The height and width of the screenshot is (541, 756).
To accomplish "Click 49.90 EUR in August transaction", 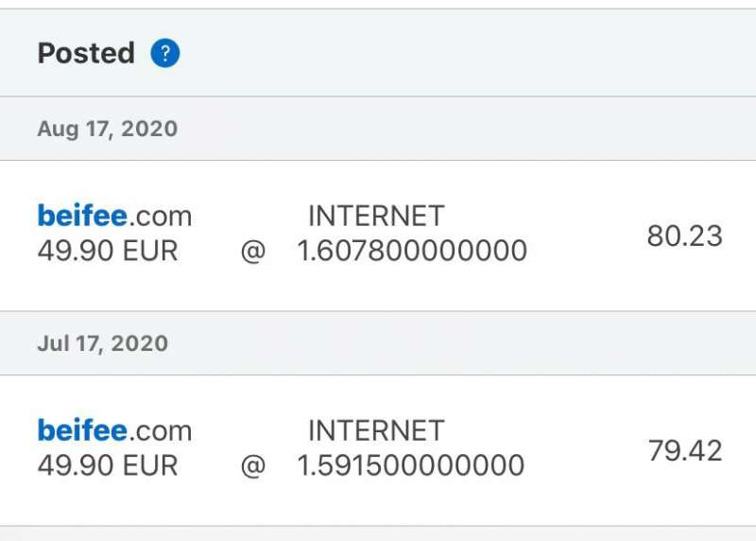I will [108, 251].
